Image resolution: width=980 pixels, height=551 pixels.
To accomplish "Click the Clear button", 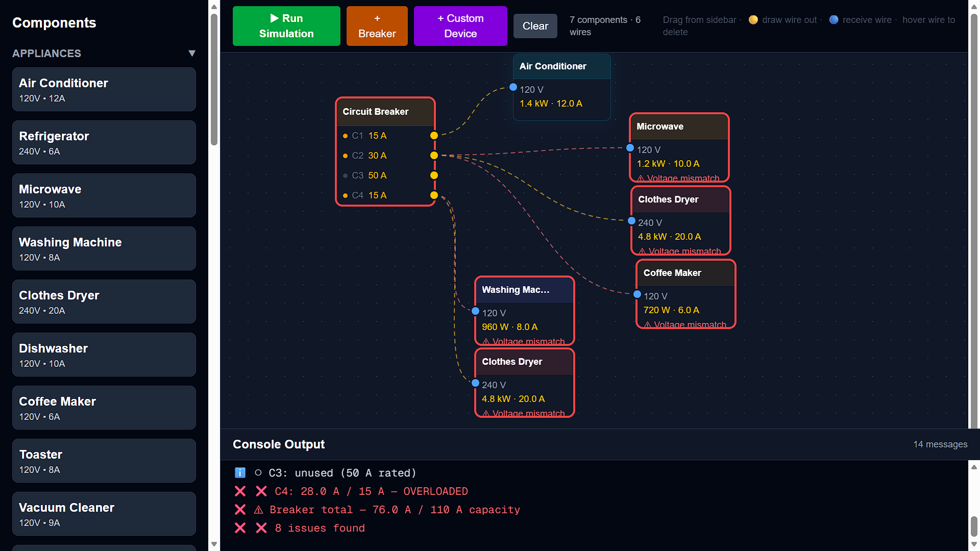I will (x=535, y=26).
